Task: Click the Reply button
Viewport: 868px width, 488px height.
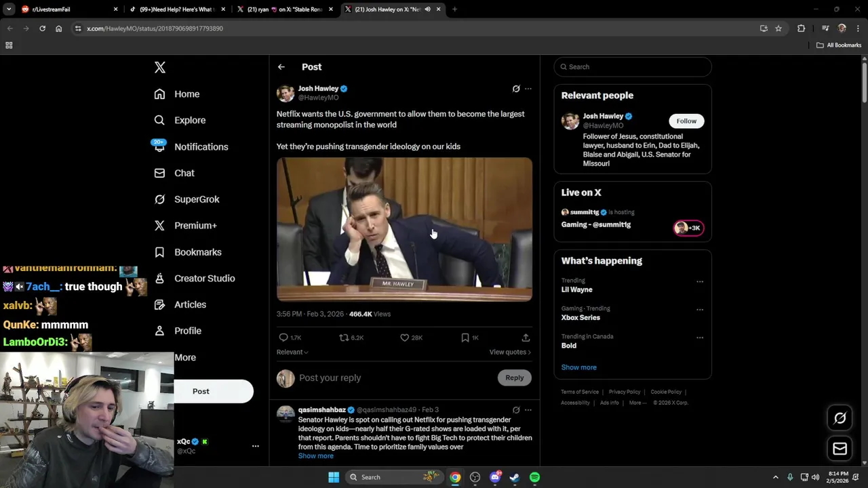Action: [x=515, y=378]
